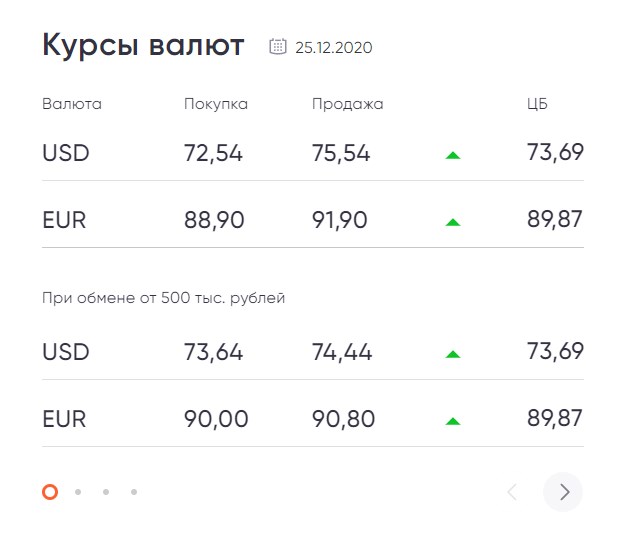The height and width of the screenshot is (538, 631).
Task: Select the third carousel pagination dot
Action: [106, 492]
